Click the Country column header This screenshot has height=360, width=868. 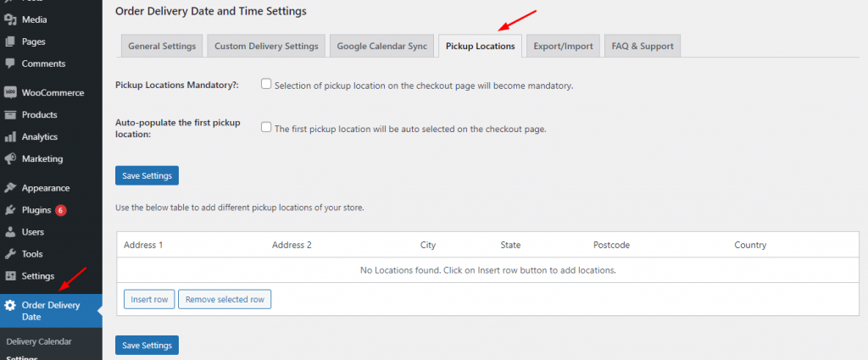tap(750, 245)
